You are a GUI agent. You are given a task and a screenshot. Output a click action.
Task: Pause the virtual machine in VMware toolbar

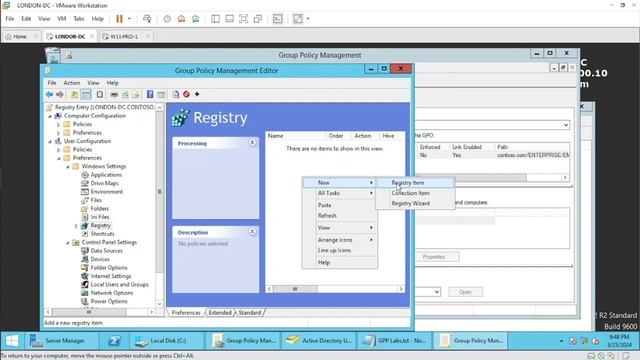click(x=119, y=19)
